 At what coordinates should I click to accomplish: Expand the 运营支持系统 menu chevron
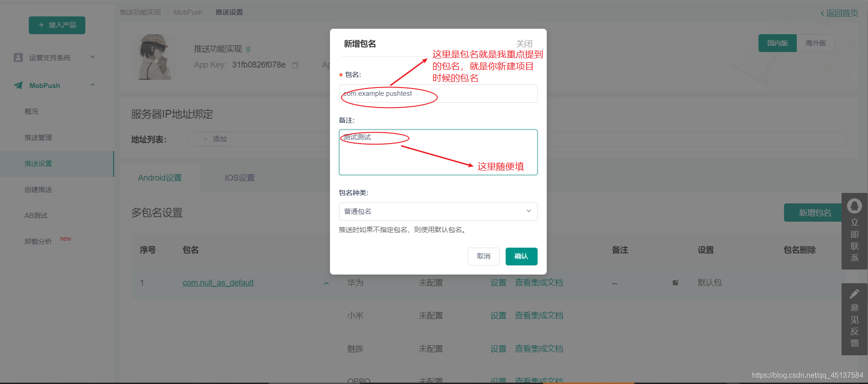tap(93, 57)
